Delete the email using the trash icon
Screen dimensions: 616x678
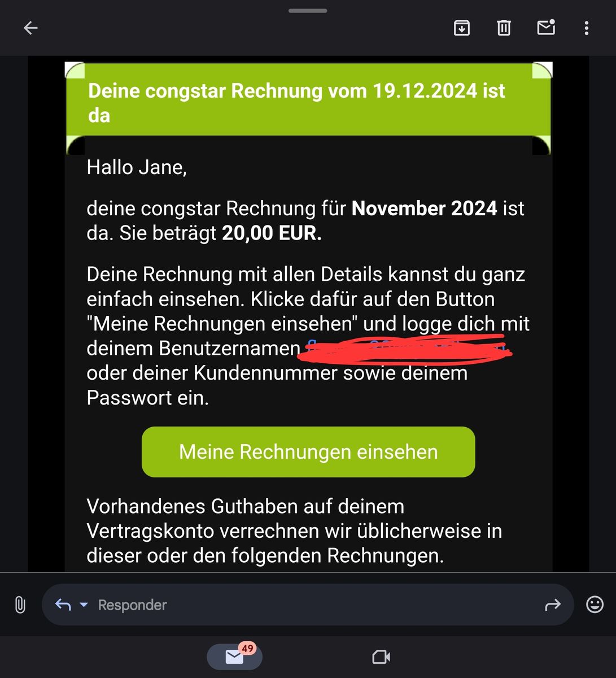[504, 28]
